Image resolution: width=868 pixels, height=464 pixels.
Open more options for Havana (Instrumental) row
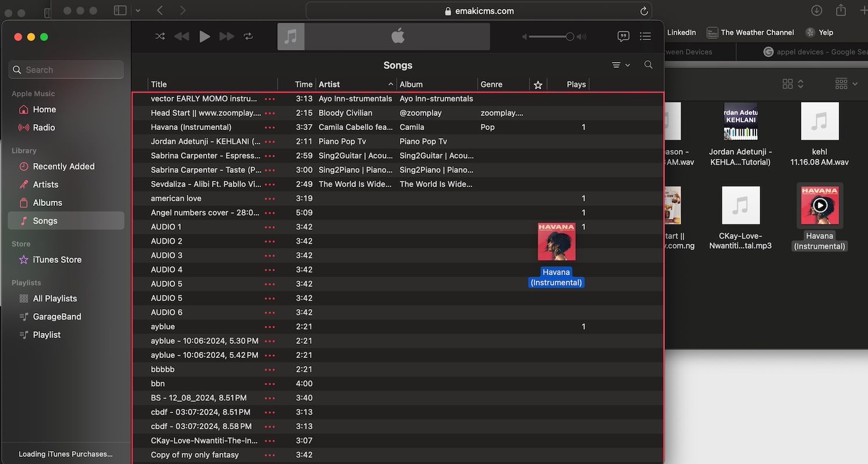click(270, 127)
